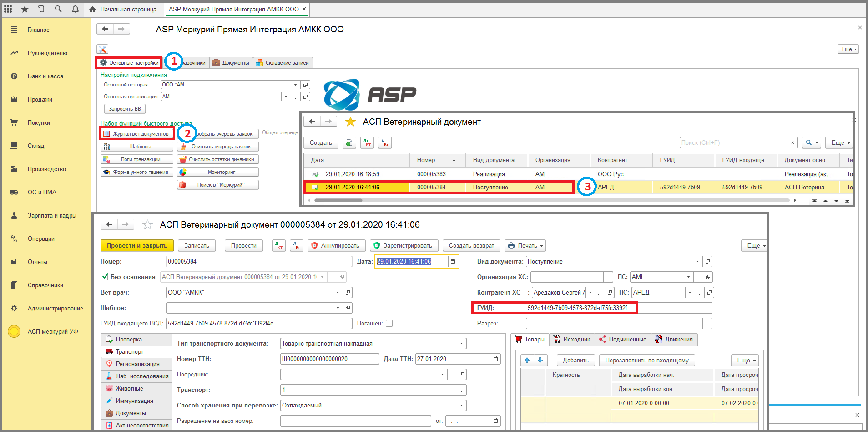Open Мониторинг button
This screenshot has height=432, width=868.
[x=217, y=172]
